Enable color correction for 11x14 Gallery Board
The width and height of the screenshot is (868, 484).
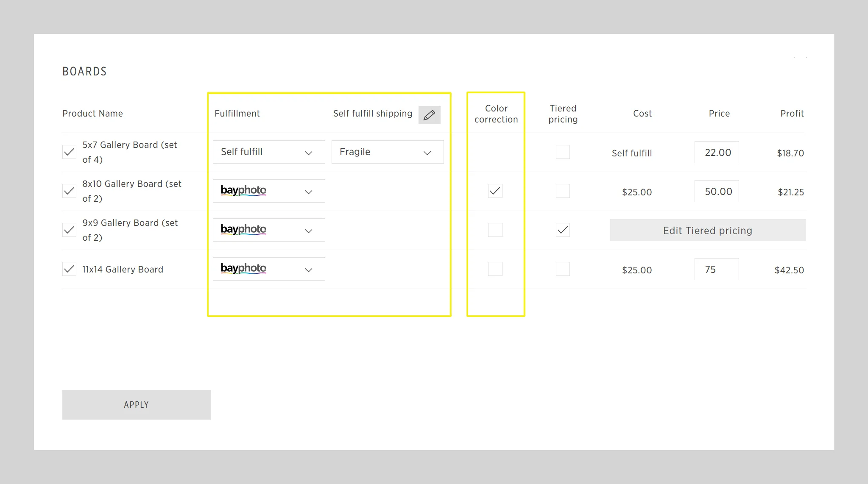(x=495, y=269)
